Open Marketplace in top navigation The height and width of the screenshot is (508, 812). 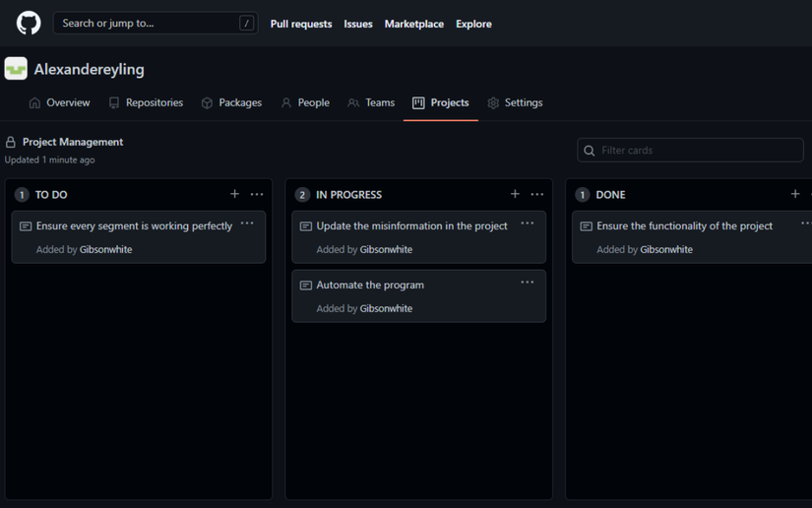pyautogui.click(x=413, y=24)
